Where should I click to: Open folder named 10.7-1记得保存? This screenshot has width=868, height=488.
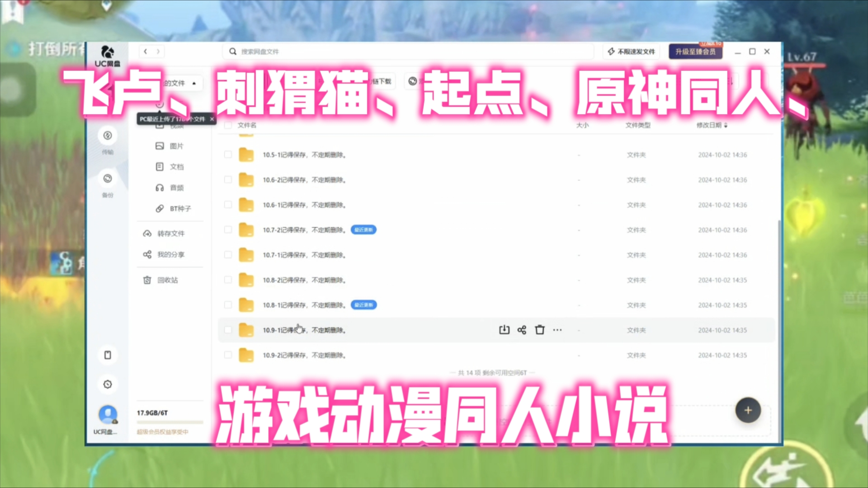click(x=304, y=255)
